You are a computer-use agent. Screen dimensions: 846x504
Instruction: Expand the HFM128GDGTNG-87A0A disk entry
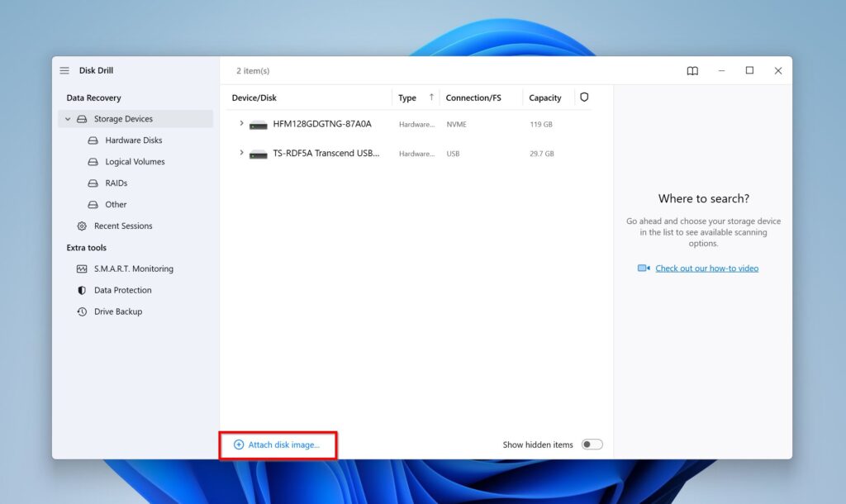(x=240, y=124)
